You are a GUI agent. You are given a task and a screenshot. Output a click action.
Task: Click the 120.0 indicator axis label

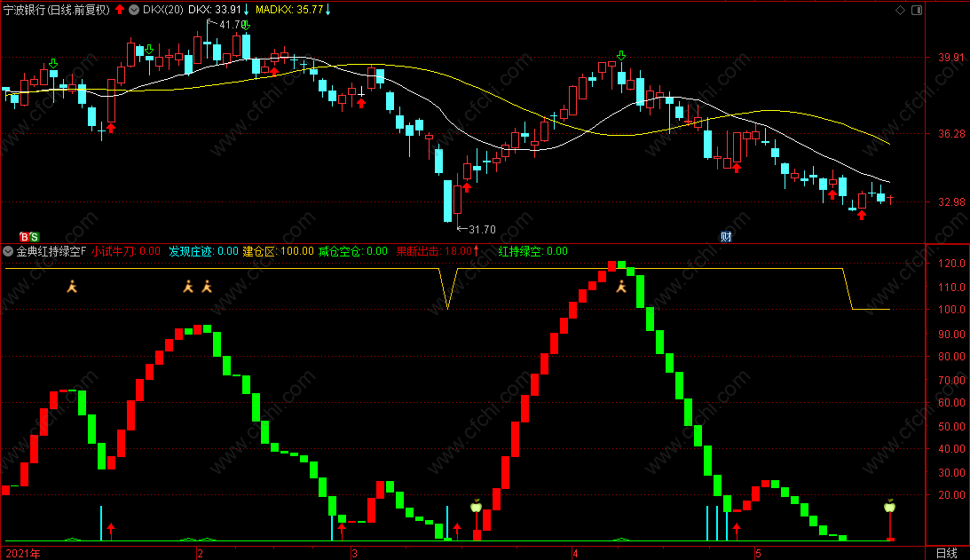tap(951, 264)
